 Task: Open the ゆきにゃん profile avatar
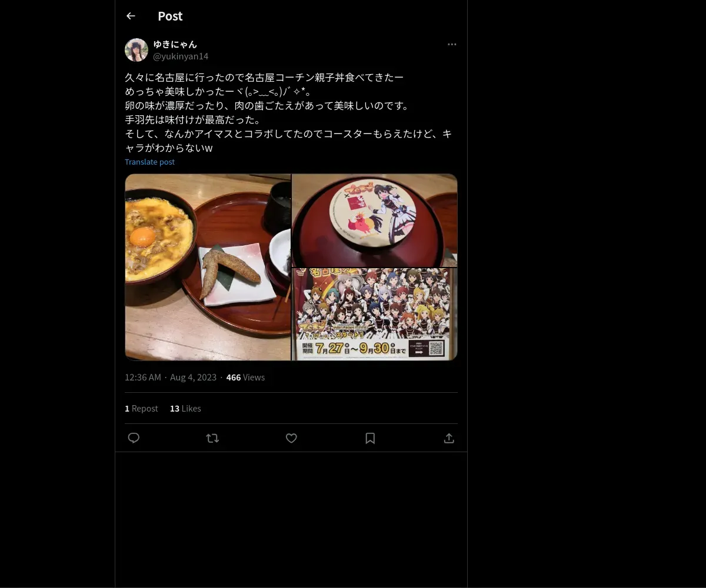[136, 50]
